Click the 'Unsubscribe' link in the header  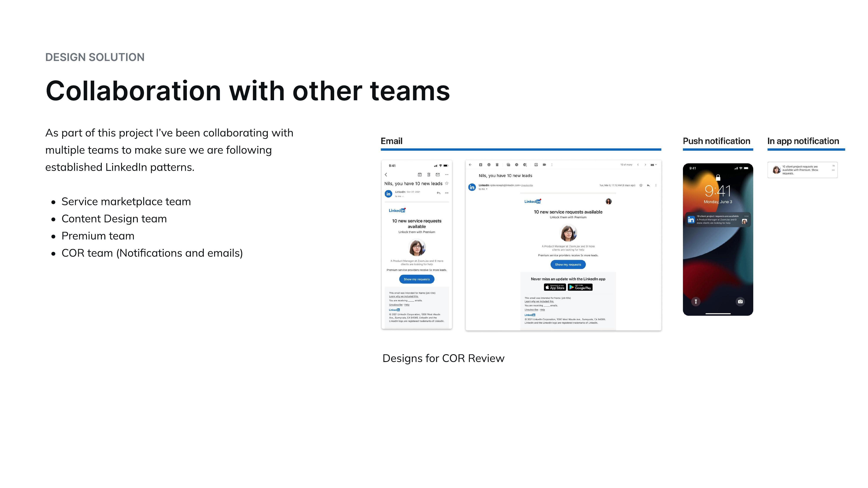(527, 186)
